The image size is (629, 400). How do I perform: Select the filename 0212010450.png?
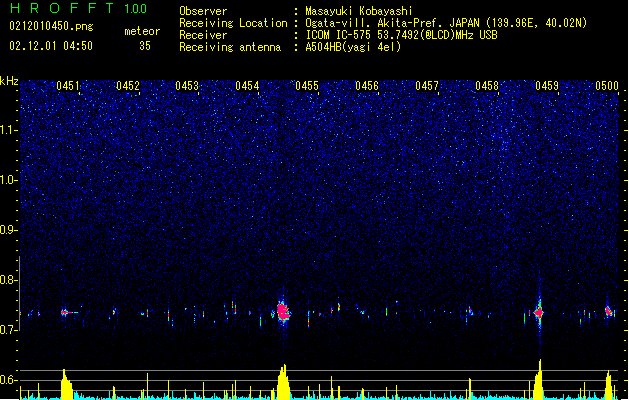[x=51, y=26]
